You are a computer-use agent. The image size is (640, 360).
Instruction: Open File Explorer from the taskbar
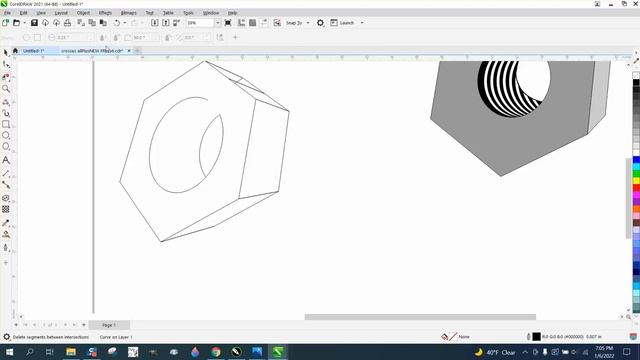tap(71, 352)
